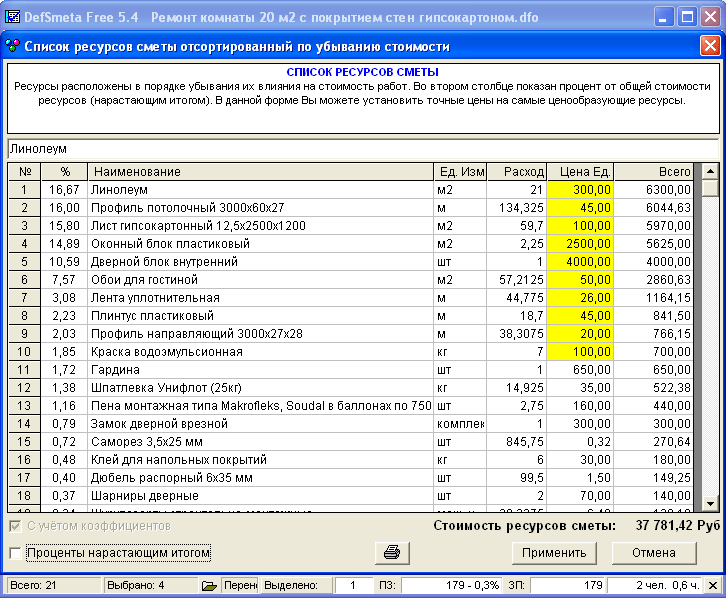
Task: Select yellow price cell for Линолеум
Action: [586, 189]
